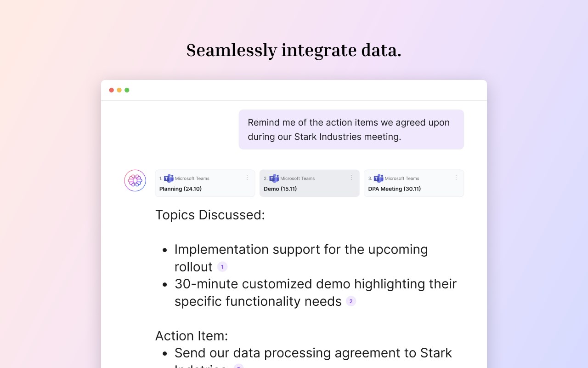Click the Seamlessly integrate data headline
The height and width of the screenshot is (368, 588).
(x=294, y=50)
